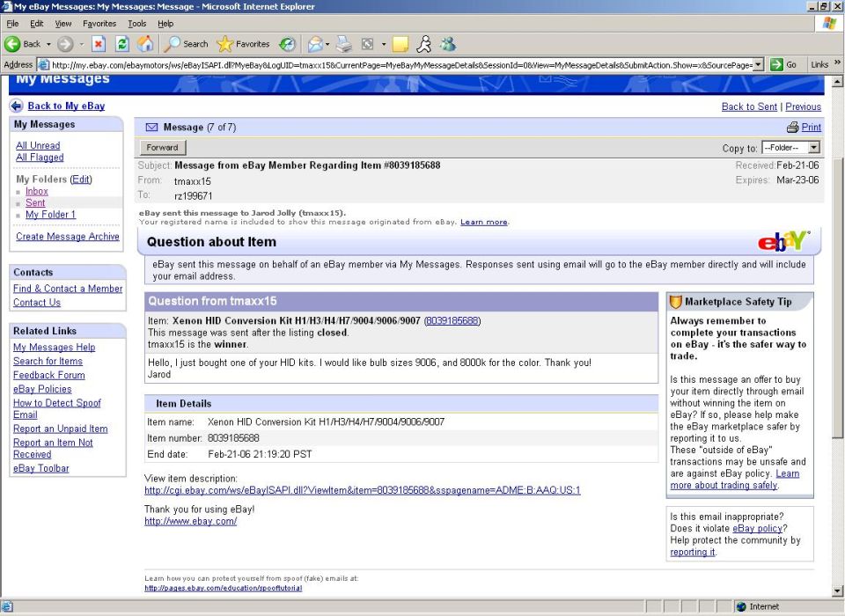Viewport: 845px width, 616px height.
Task: Open the All Flagged link
Action: (40, 158)
